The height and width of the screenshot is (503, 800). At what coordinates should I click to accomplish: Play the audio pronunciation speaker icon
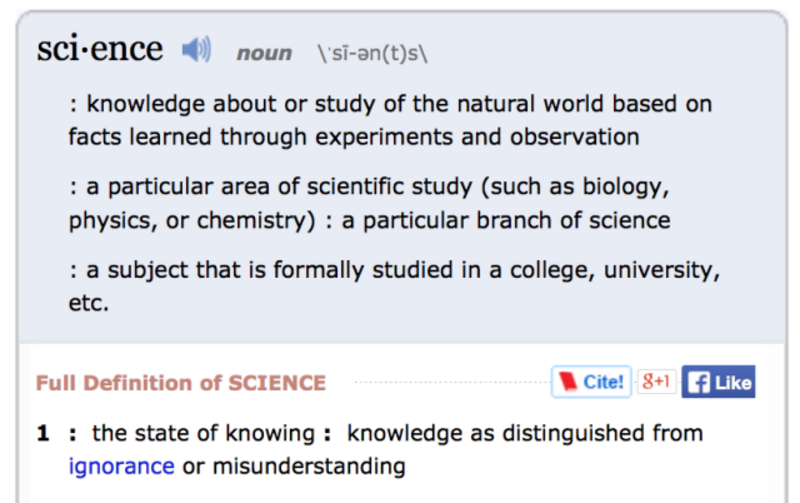[x=196, y=50]
